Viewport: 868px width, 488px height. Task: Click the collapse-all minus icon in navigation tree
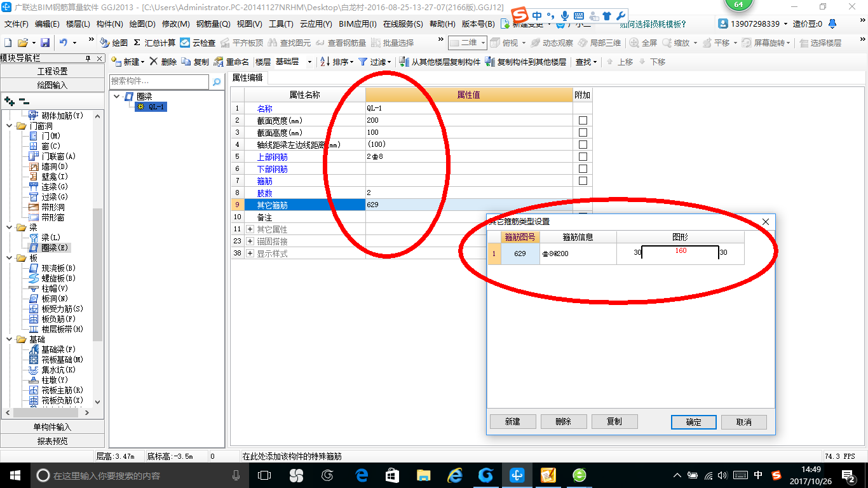click(24, 100)
